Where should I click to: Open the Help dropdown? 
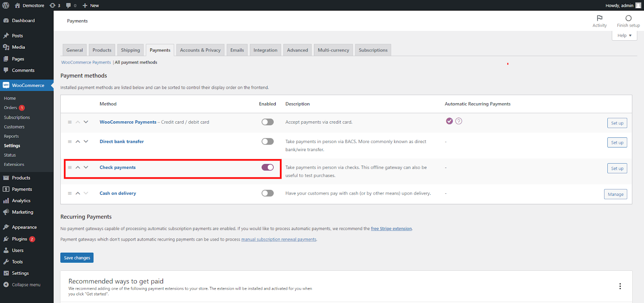coord(625,35)
